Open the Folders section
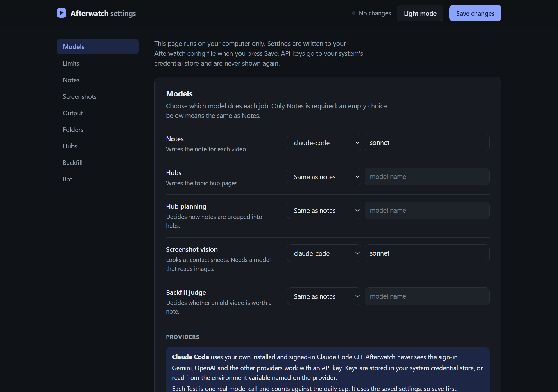The height and width of the screenshot is (392, 558). coord(98,129)
